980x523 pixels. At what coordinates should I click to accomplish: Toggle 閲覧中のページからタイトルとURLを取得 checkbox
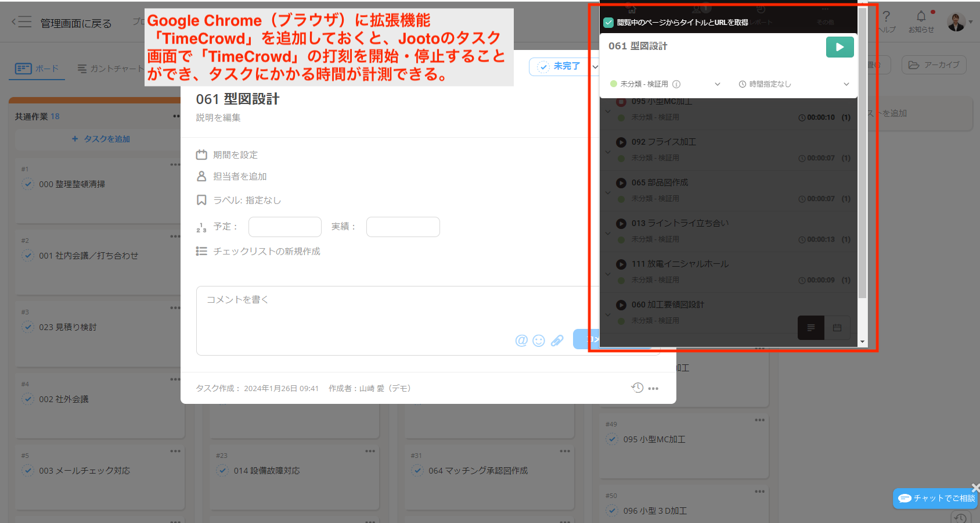coord(608,23)
